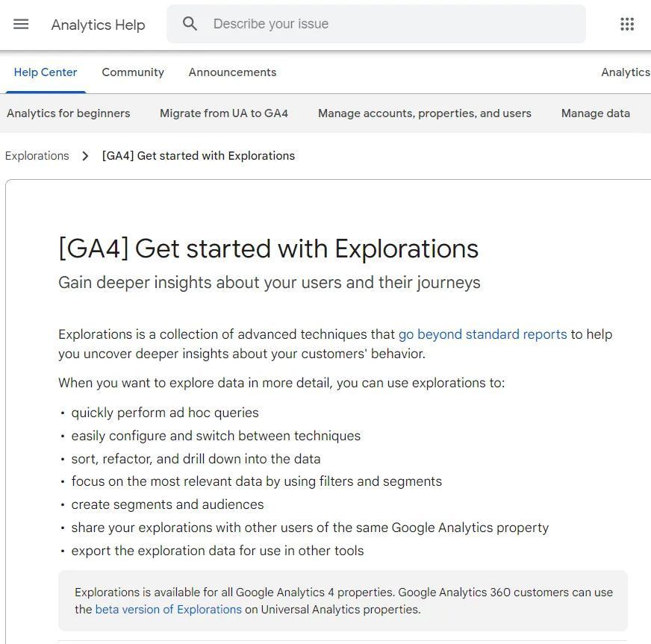Open the Announcements tab
The height and width of the screenshot is (644, 651).
(232, 72)
